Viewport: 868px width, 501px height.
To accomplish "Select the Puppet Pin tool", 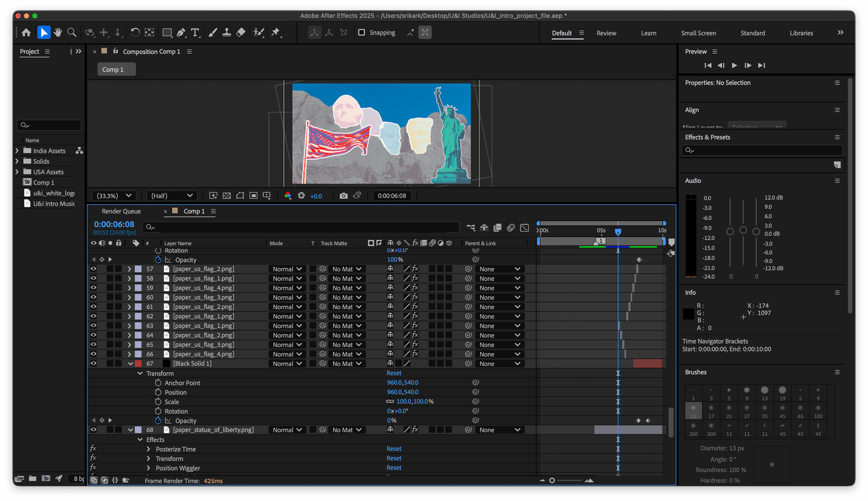I will point(275,33).
